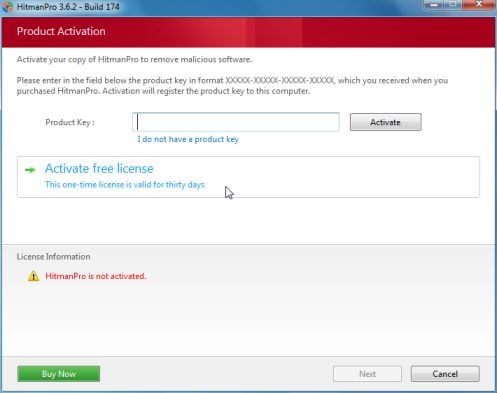Click the green Buy Now button
The image size is (497, 393).
(x=59, y=374)
